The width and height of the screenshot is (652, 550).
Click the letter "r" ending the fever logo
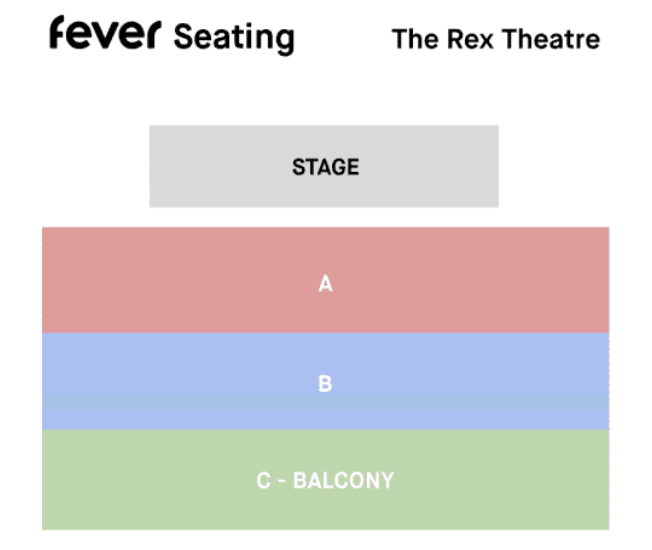click(x=151, y=37)
